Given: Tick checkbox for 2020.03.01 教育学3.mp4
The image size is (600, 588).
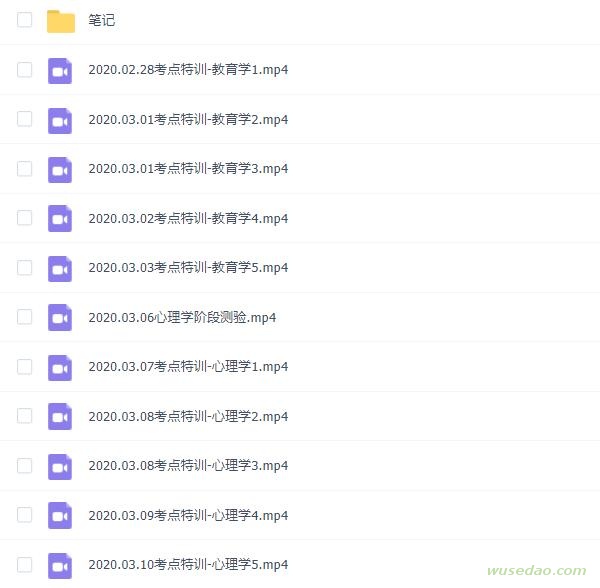Looking at the screenshot, I should click(24, 169).
